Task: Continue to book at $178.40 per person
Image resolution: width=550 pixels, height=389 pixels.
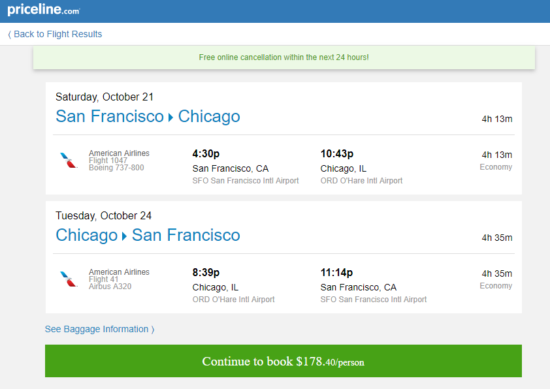Action: pyautogui.click(x=283, y=361)
